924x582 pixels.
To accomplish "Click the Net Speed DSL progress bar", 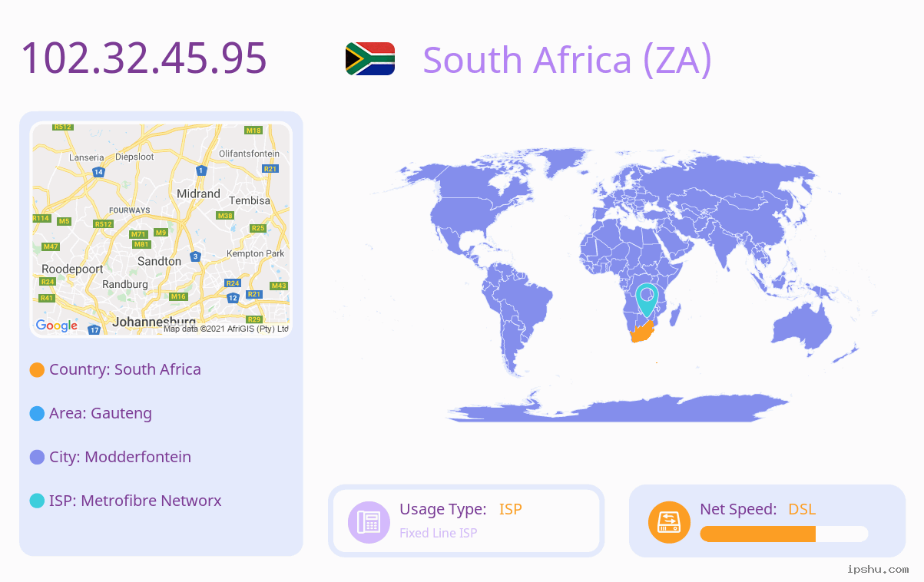I will coord(784,534).
